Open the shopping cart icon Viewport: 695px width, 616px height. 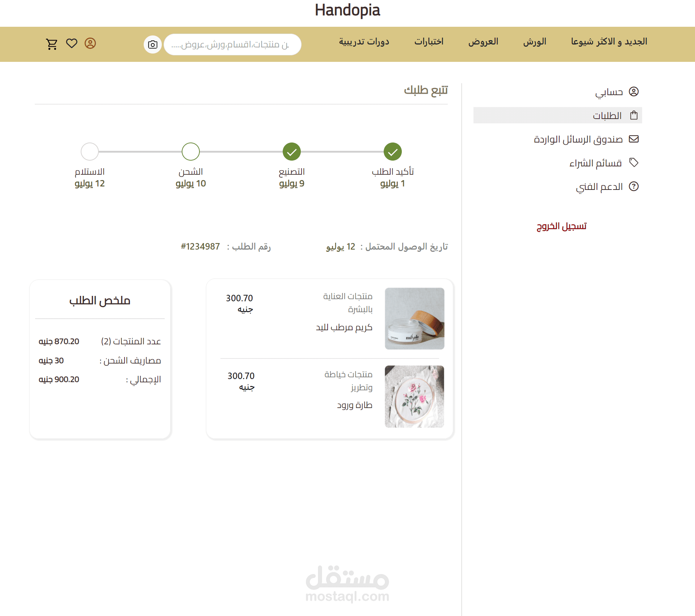point(52,44)
